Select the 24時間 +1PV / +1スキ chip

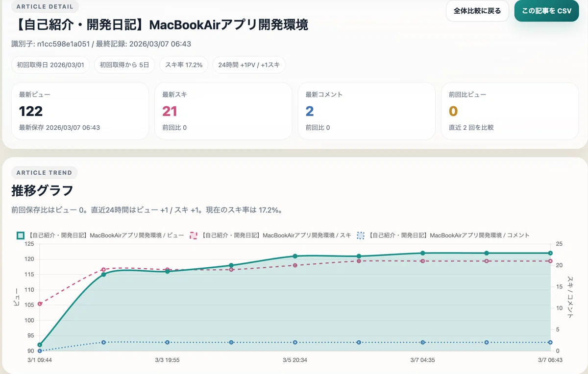tap(249, 65)
